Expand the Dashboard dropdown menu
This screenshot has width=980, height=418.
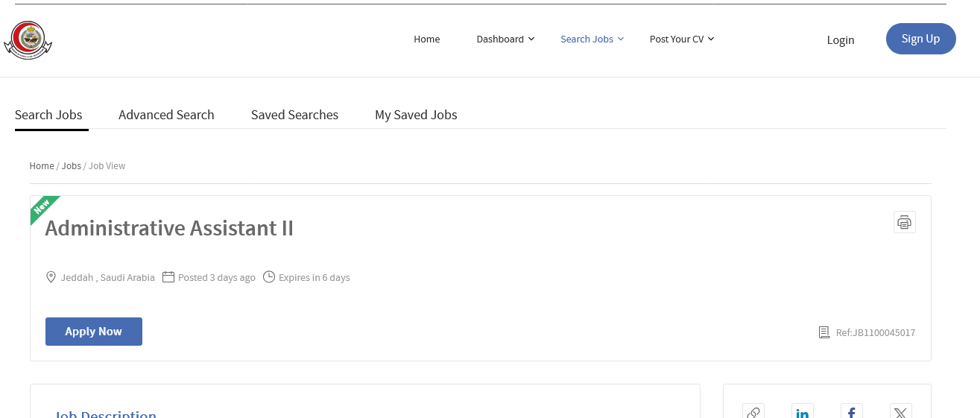pyautogui.click(x=505, y=39)
